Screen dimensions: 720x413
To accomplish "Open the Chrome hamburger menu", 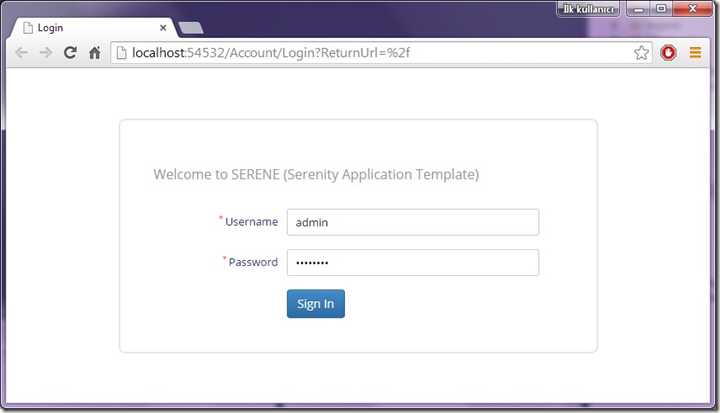I will point(695,53).
